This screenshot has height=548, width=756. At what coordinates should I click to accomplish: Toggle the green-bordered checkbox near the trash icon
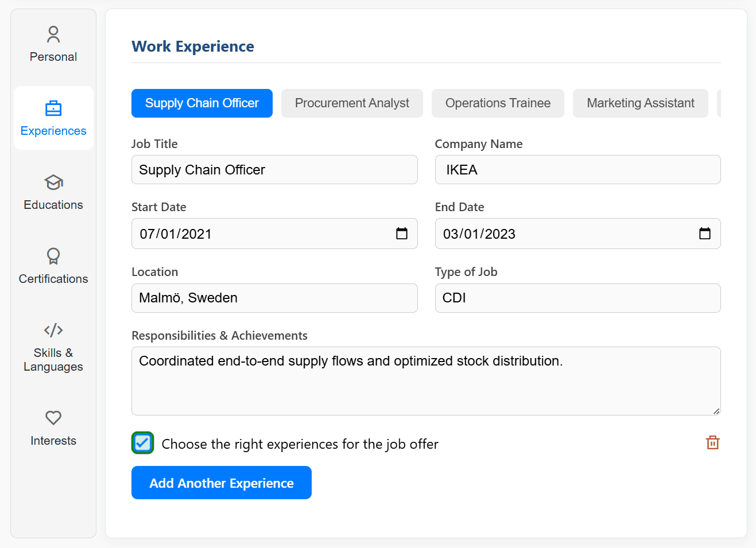(x=142, y=443)
